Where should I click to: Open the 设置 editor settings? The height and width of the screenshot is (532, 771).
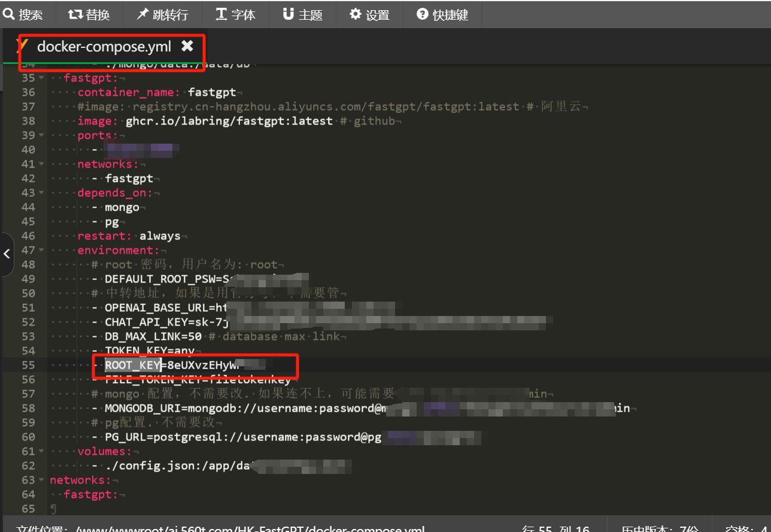(x=370, y=14)
